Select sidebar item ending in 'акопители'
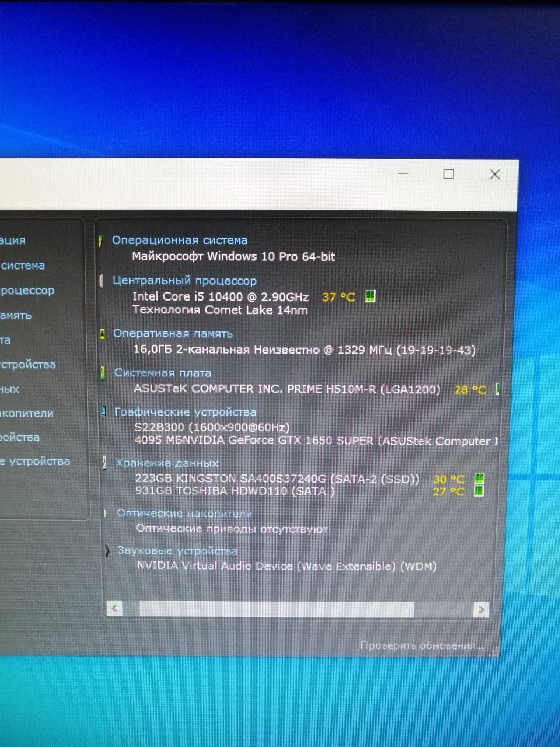 coord(26,413)
